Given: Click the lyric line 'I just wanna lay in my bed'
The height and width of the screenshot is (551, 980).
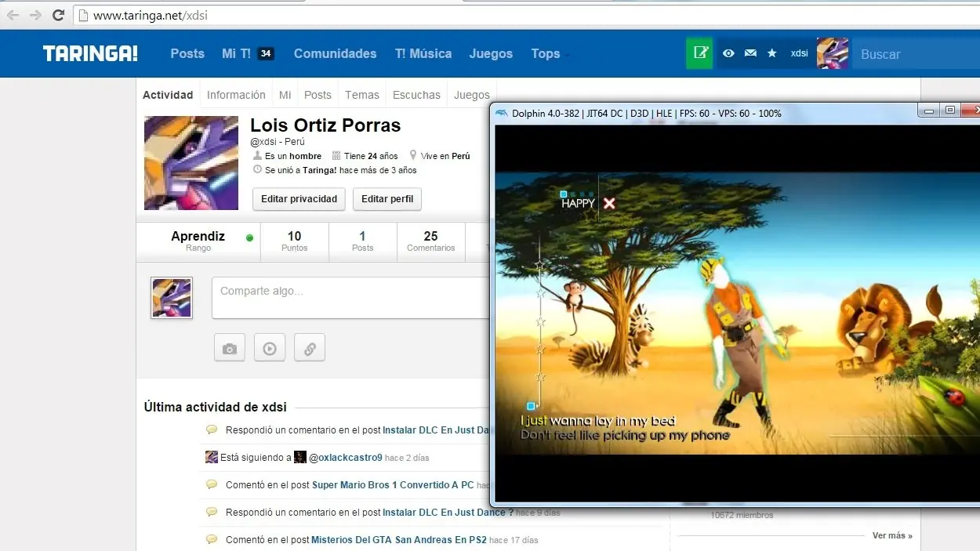Looking at the screenshot, I should click(598, 421).
